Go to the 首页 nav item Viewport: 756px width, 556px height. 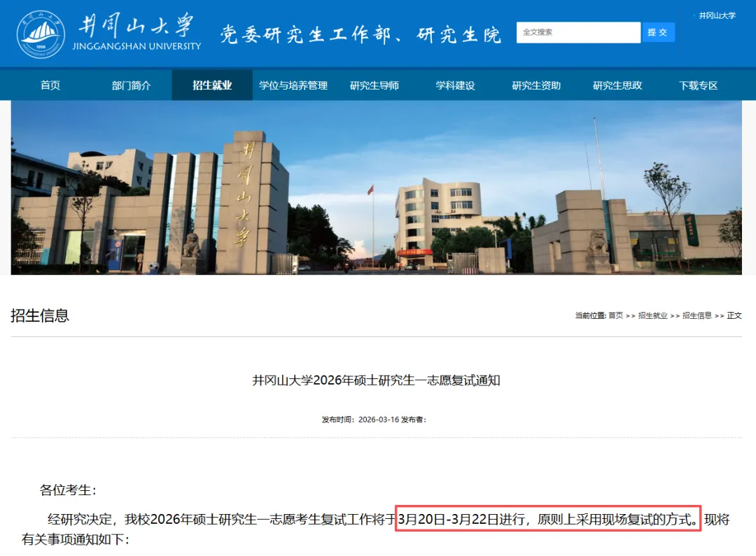pos(50,85)
